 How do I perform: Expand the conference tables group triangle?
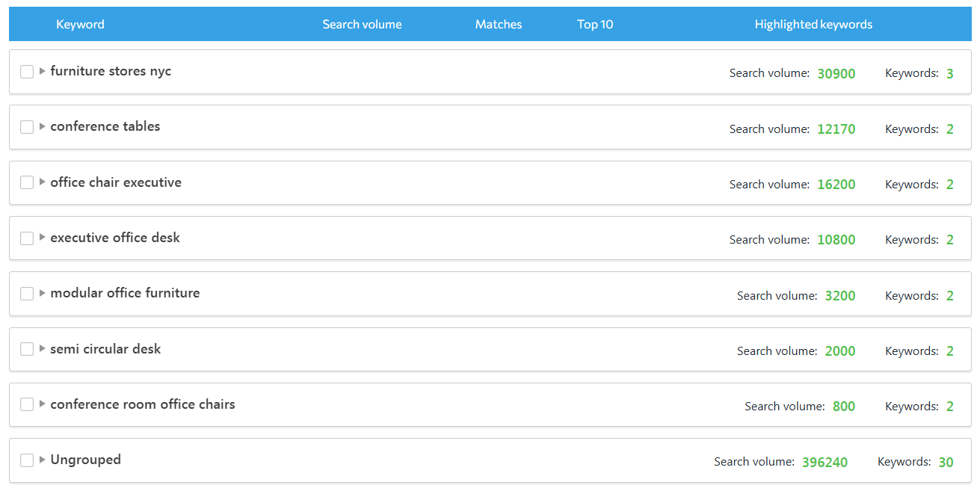(43, 127)
